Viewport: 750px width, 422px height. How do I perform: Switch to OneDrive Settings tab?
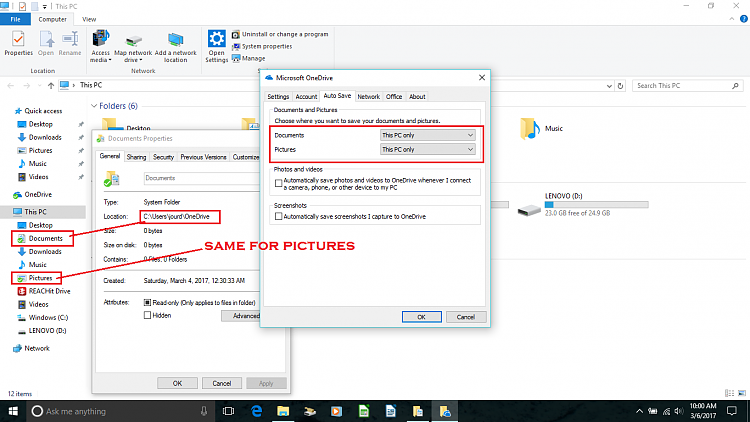tap(278, 97)
